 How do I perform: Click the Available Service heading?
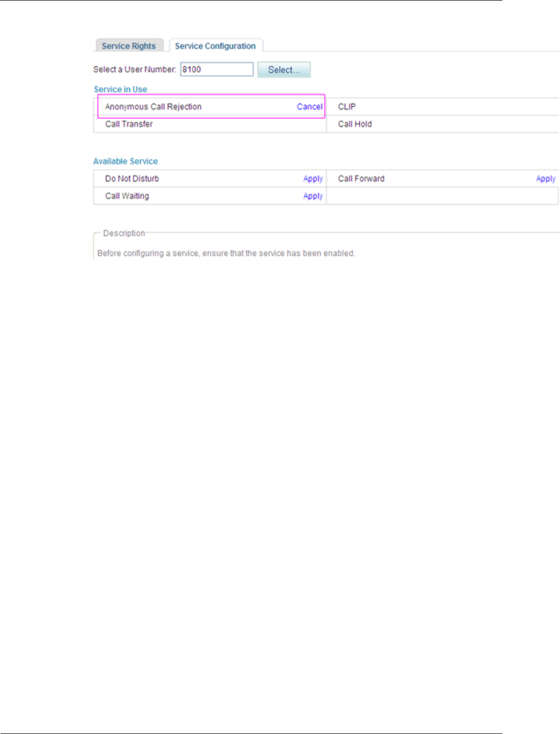click(x=126, y=161)
